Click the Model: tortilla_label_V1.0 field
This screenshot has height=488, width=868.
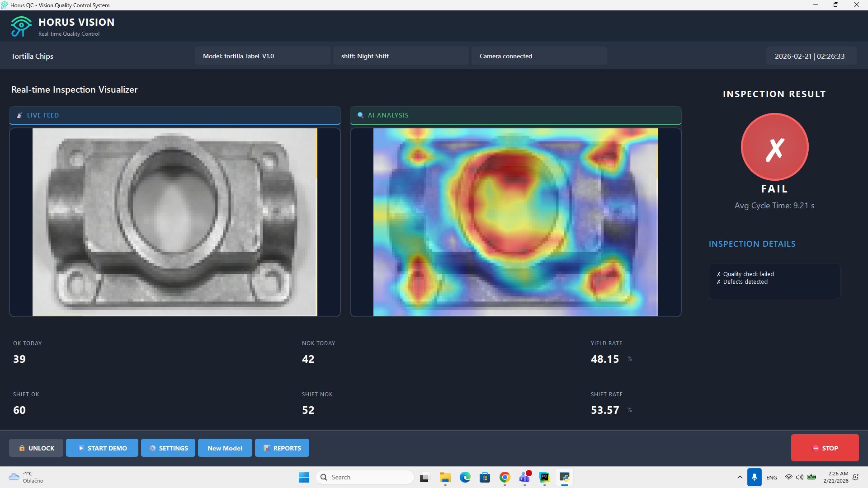pyautogui.click(x=263, y=56)
